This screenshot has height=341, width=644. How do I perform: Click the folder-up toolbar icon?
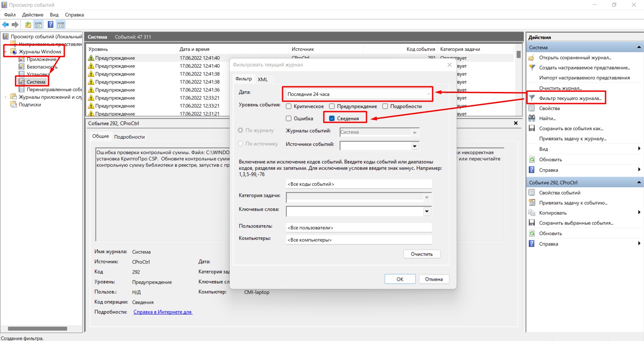click(x=28, y=25)
